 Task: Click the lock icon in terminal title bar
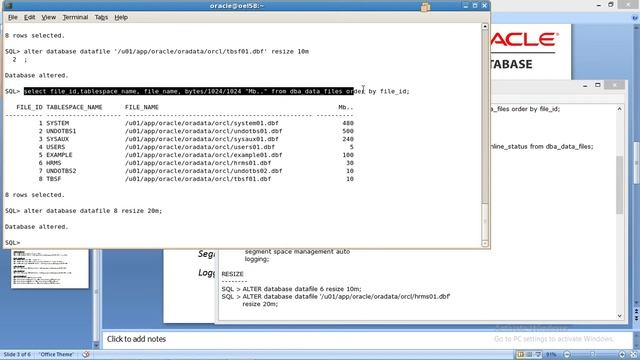(x=425, y=7)
